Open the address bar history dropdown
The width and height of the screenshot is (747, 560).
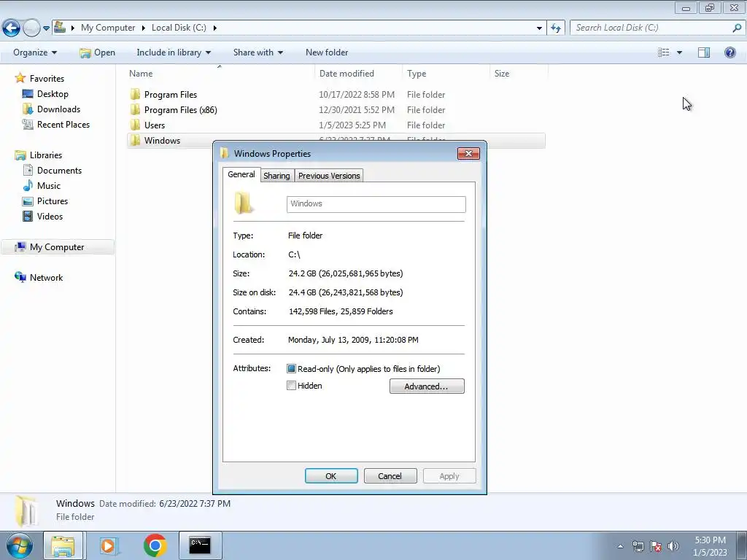(539, 28)
